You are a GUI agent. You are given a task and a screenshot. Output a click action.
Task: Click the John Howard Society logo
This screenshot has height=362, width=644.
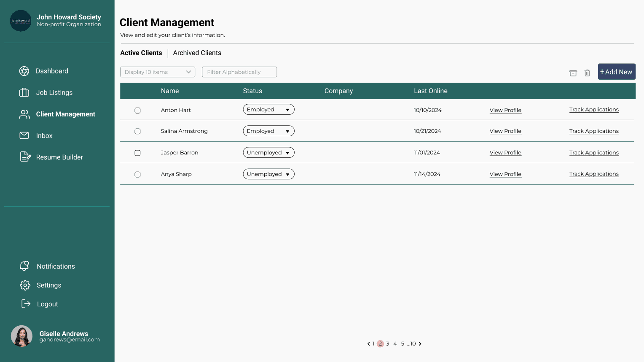[21, 21]
